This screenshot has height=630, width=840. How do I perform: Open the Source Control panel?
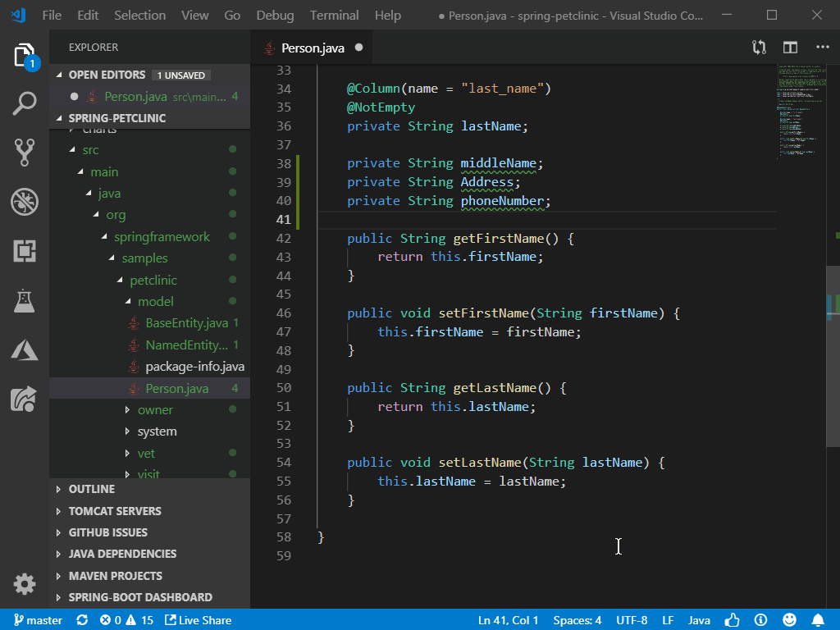coord(25,153)
